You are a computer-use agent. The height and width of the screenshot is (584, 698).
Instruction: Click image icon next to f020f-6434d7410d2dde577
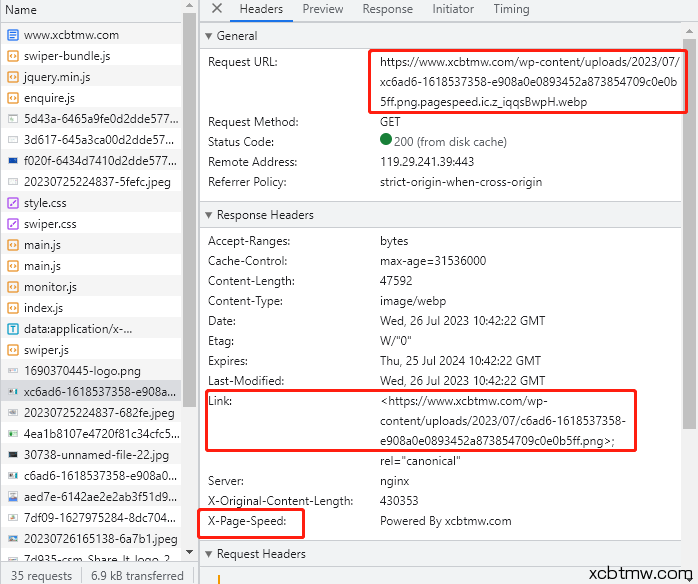point(13,161)
